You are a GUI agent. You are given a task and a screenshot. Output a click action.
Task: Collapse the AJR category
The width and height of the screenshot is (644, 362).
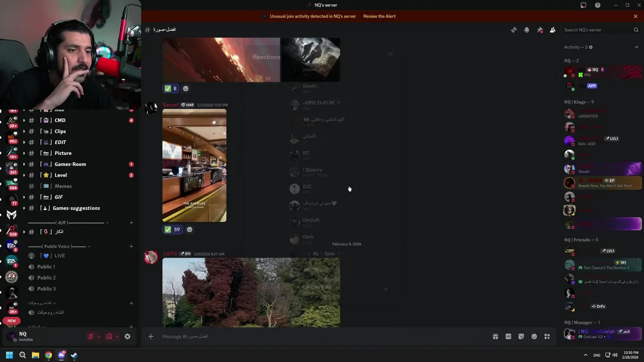[x=68, y=223]
